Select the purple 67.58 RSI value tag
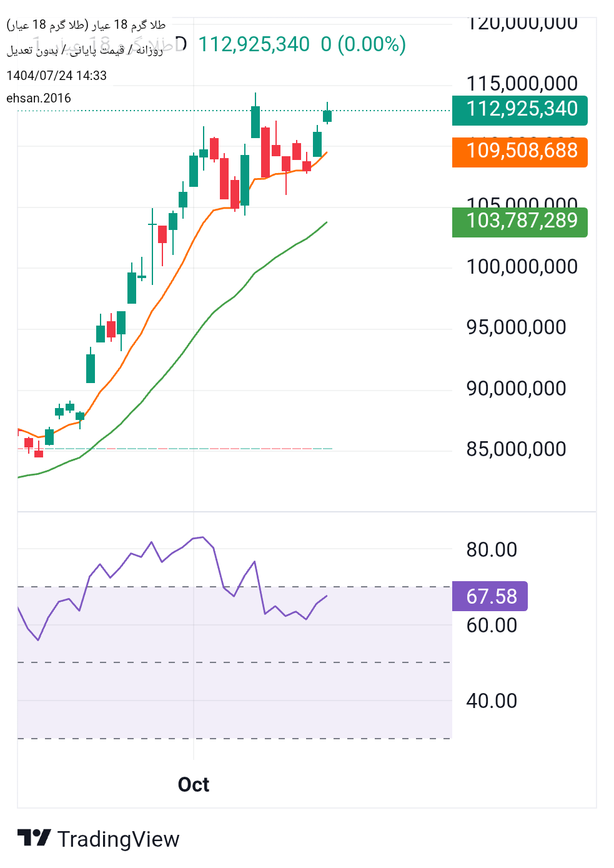 pos(490,596)
